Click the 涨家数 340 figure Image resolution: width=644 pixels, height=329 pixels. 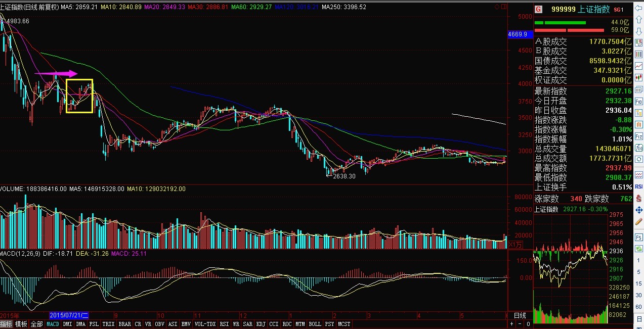click(x=576, y=199)
